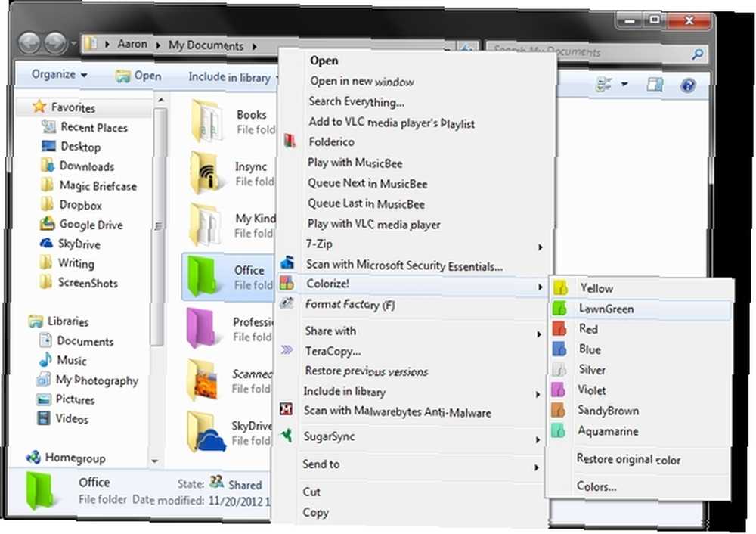Pick the Violet color swatch
756x534 pixels.
[x=559, y=390]
